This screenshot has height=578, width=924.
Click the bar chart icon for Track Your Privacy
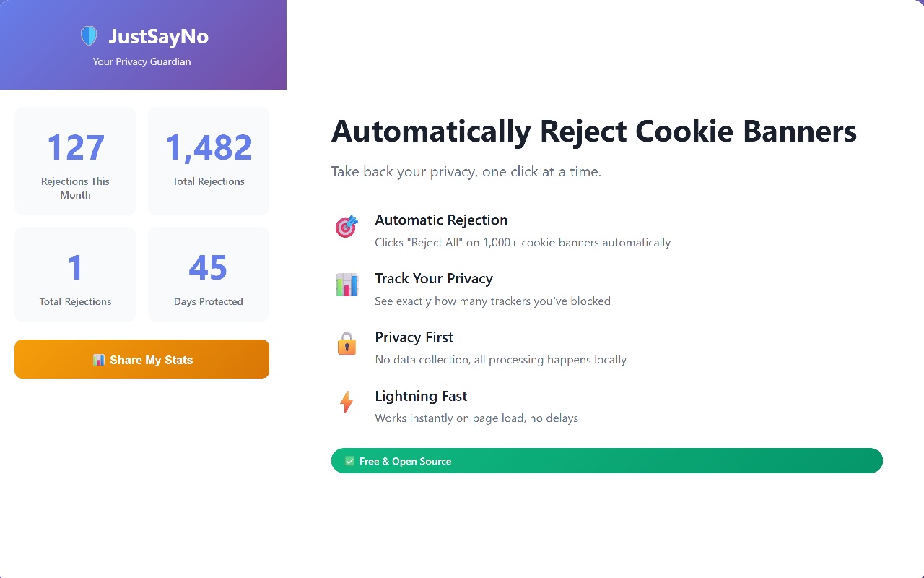coord(346,285)
